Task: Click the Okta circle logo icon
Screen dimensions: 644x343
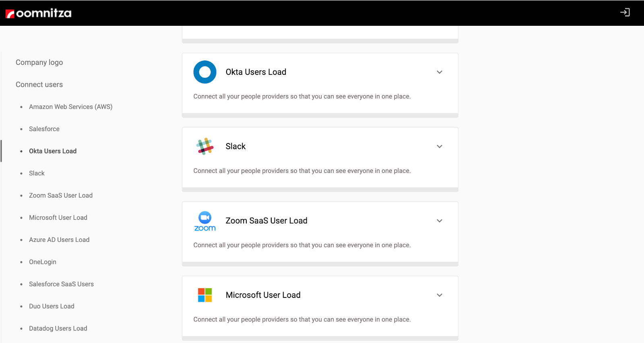Action: pos(205,72)
